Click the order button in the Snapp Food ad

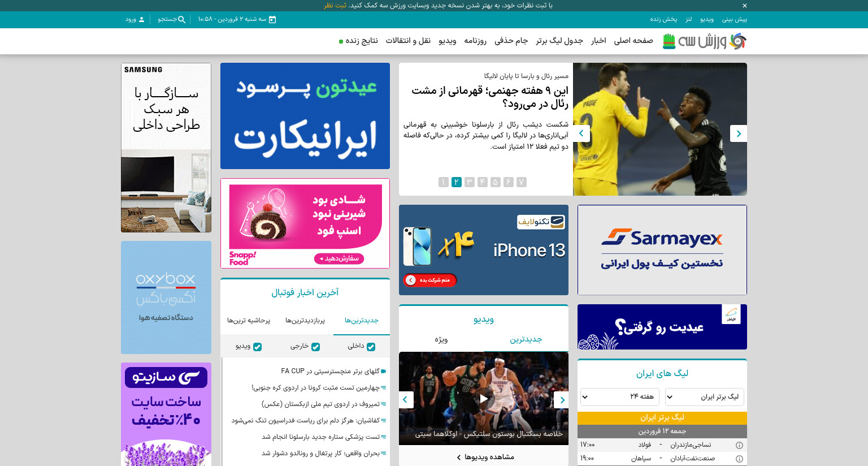(x=339, y=258)
